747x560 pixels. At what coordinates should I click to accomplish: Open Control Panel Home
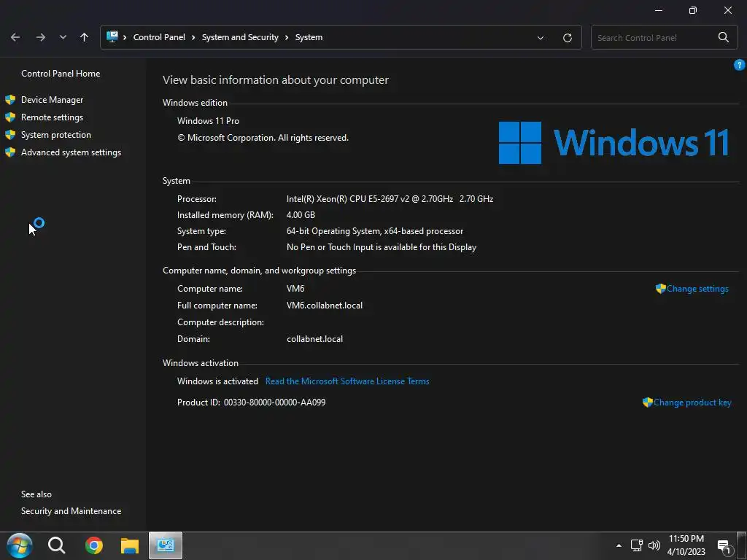[x=61, y=74]
